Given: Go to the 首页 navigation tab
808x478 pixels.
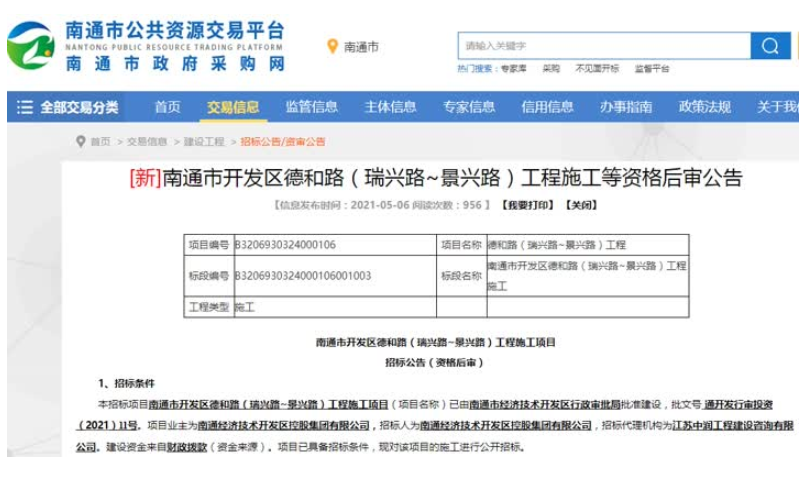Looking at the screenshot, I should click(x=167, y=107).
